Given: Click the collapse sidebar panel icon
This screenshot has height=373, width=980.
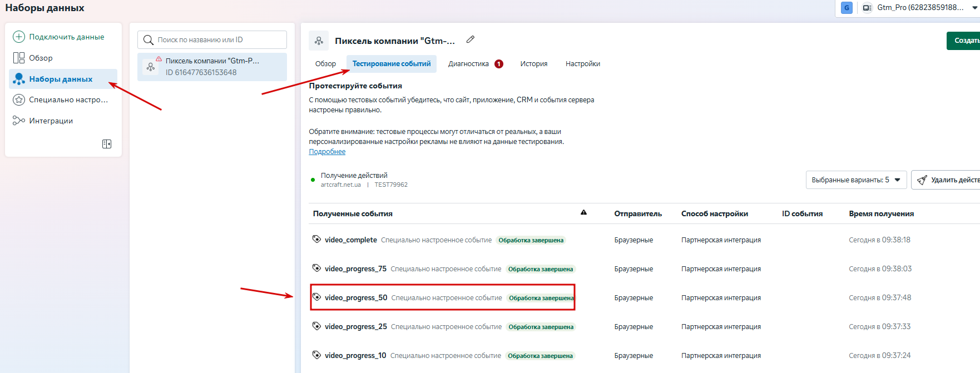Looking at the screenshot, I should pyautogui.click(x=107, y=144).
